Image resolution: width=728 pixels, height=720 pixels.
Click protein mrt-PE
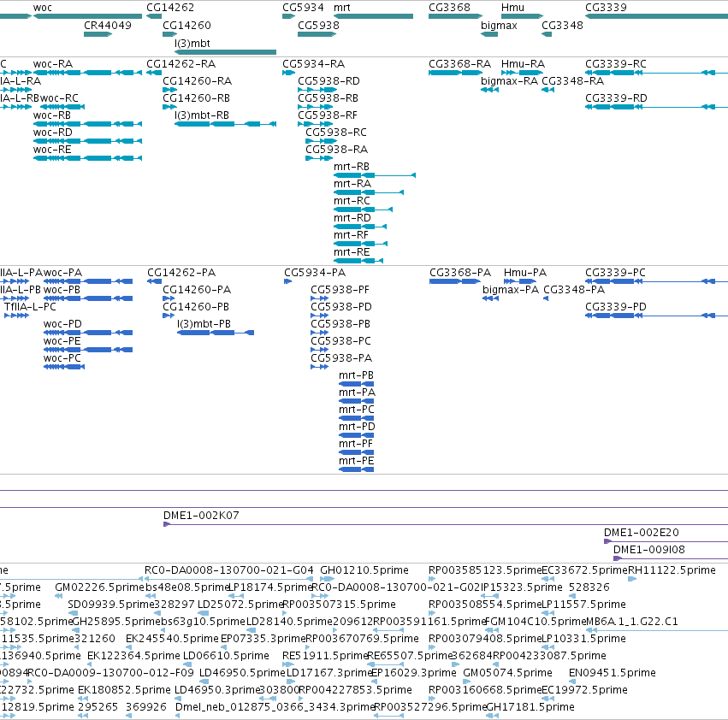[356, 461]
